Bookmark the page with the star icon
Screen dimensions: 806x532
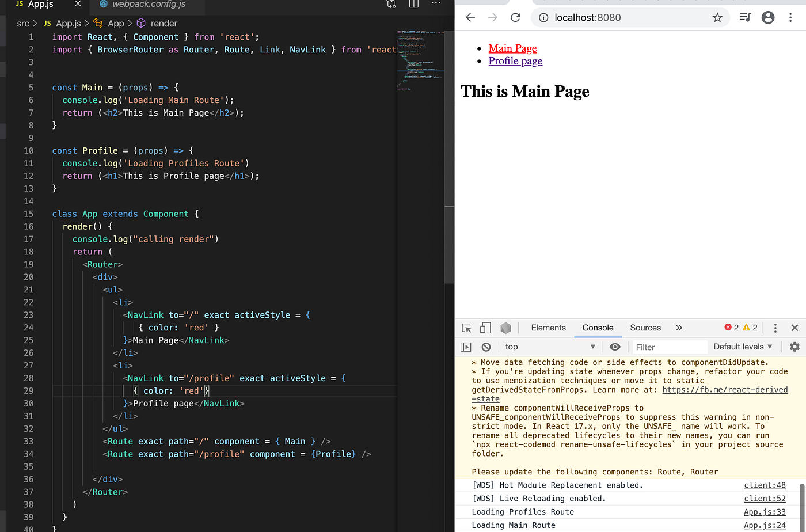717,18
